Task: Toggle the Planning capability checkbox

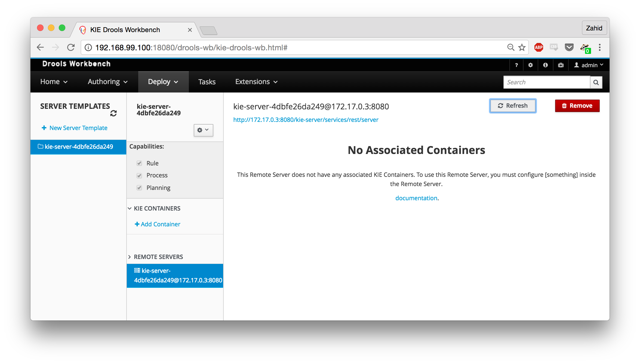Action: [139, 188]
